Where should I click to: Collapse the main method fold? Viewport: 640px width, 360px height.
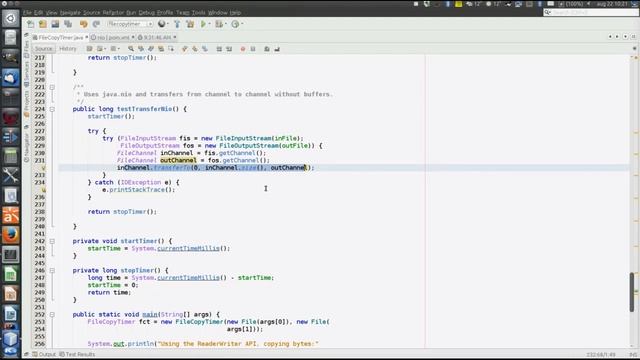tap(52, 315)
